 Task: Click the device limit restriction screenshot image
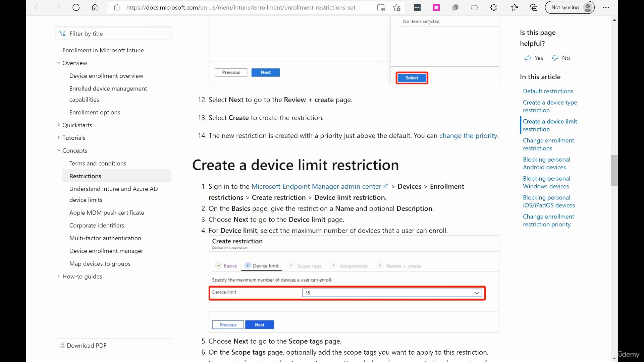pos(354,284)
